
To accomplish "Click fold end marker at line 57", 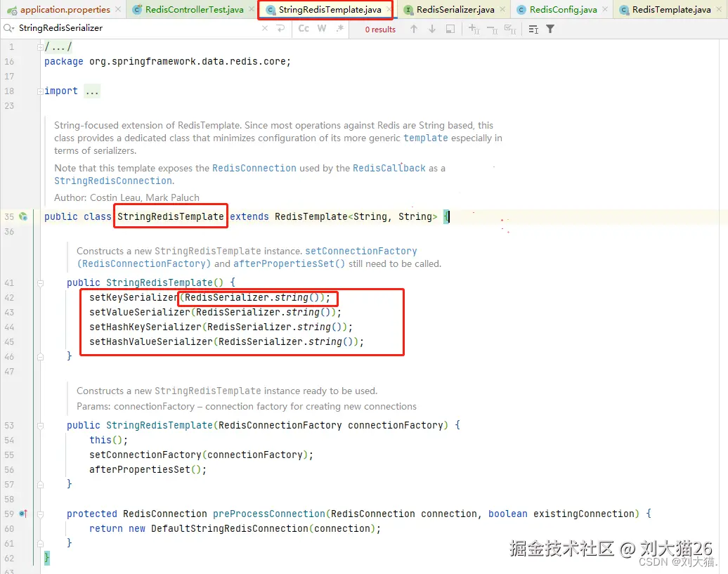I will (40, 485).
